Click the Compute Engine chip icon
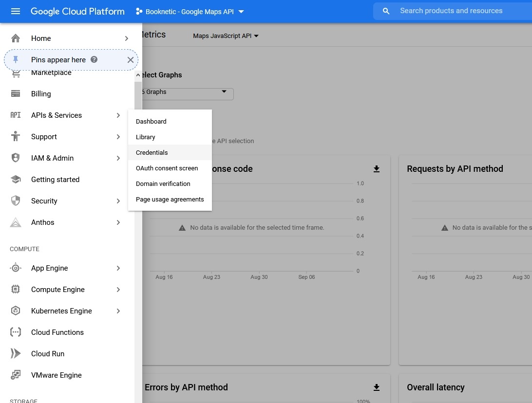 (16, 290)
